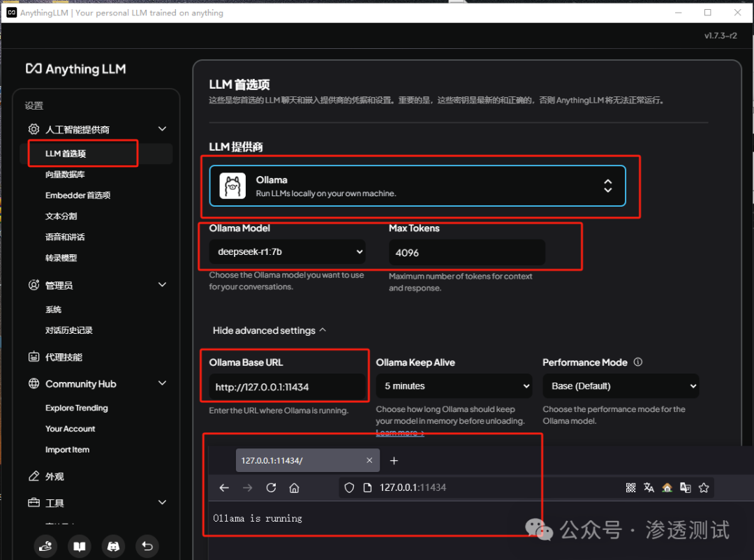Open Explore Trending in Community Hub
Viewport: 754px width, 560px height.
tap(77, 408)
